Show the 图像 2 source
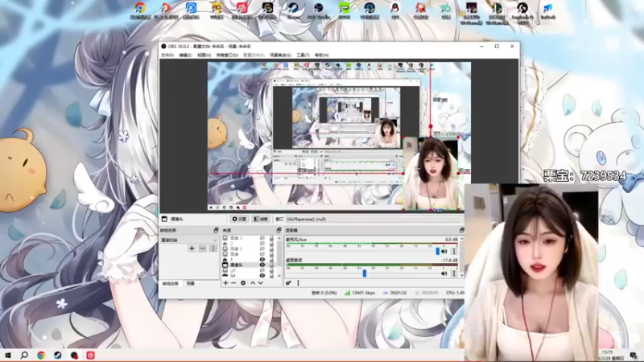 [x=262, y=249]
